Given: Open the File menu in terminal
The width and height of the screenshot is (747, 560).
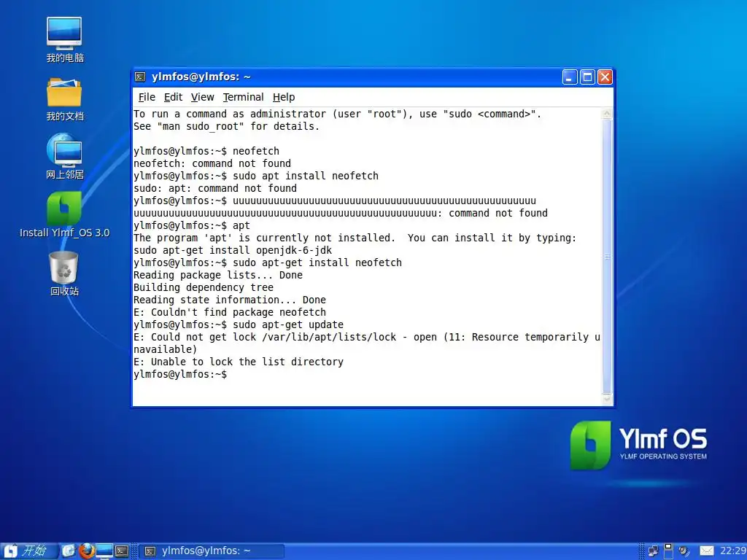Looking at the screenshot, I should coord(147,97).
